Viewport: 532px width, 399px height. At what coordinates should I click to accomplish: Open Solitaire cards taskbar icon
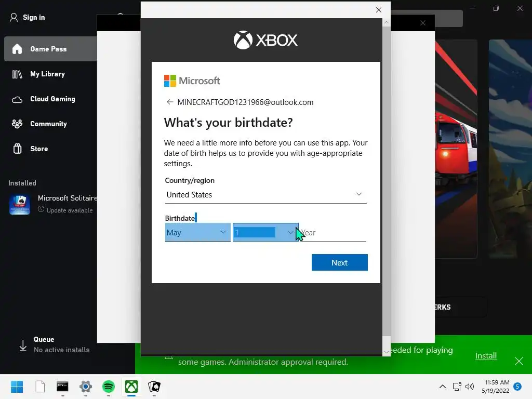154,387
